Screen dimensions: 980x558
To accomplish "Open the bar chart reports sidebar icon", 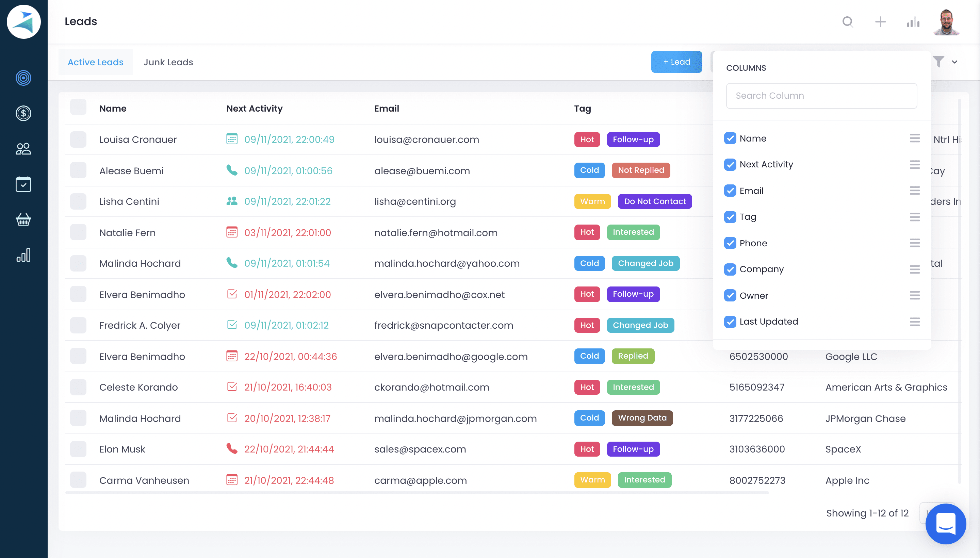I will [23, 255].
